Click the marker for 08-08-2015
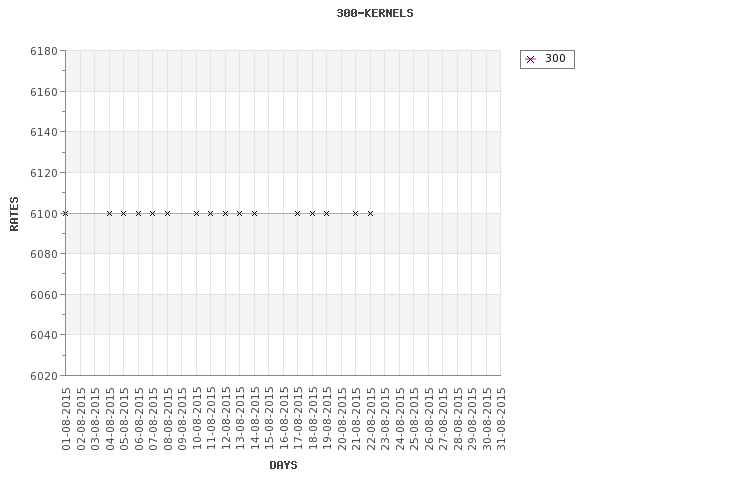 pos(167,213)
